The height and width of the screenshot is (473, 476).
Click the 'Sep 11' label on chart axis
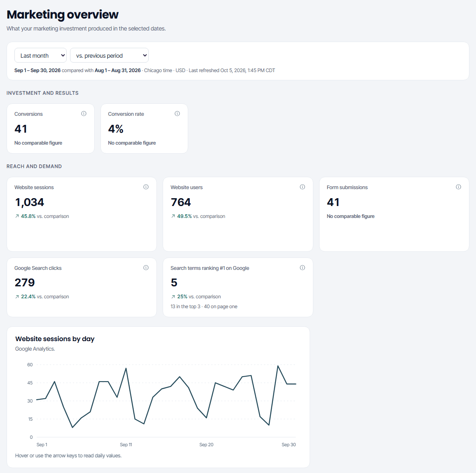(x=126, y=445)
